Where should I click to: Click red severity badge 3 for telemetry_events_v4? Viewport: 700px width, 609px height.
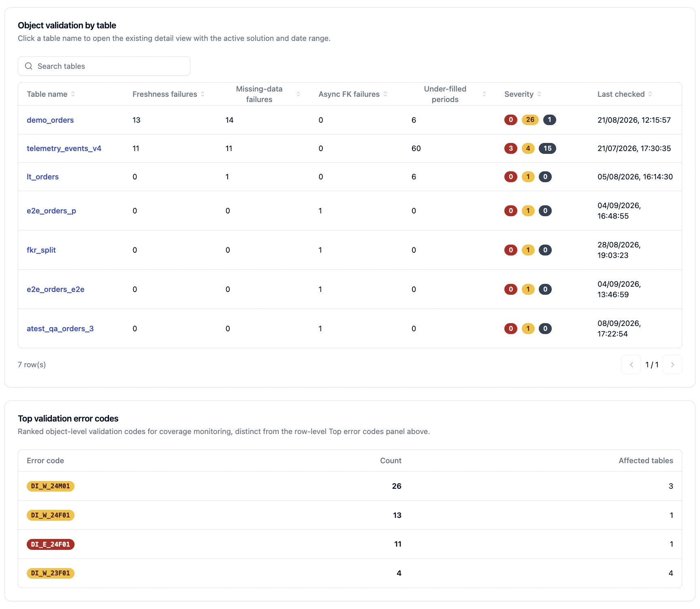tap(511, 148)
